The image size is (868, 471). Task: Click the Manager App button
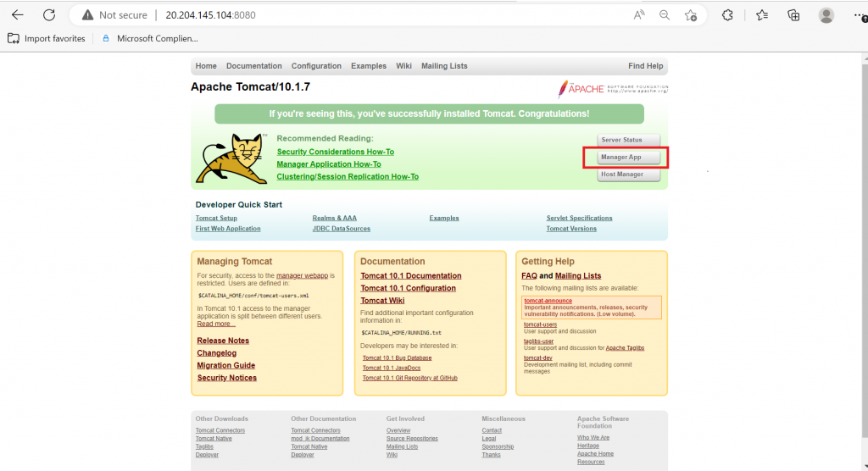[x=628, y=158]
